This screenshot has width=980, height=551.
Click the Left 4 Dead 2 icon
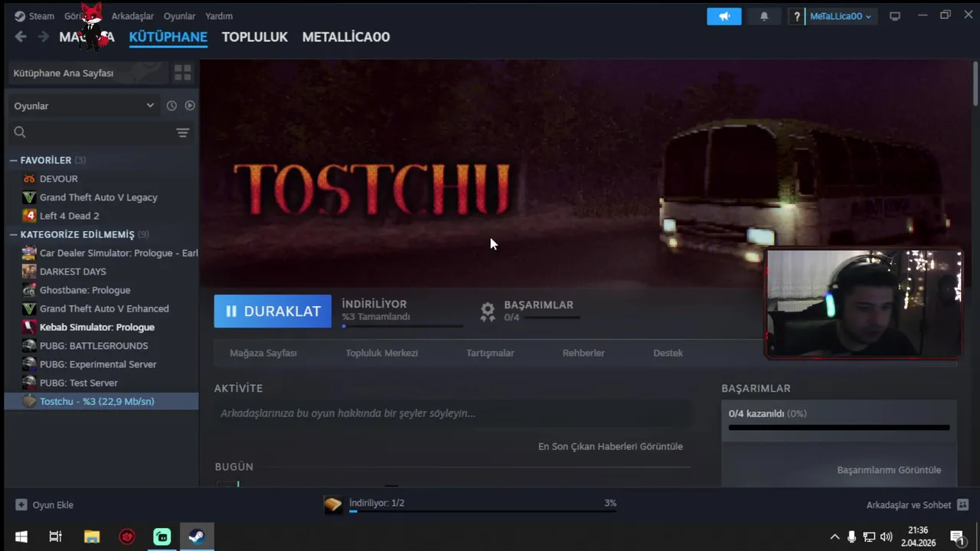(29, 216)
